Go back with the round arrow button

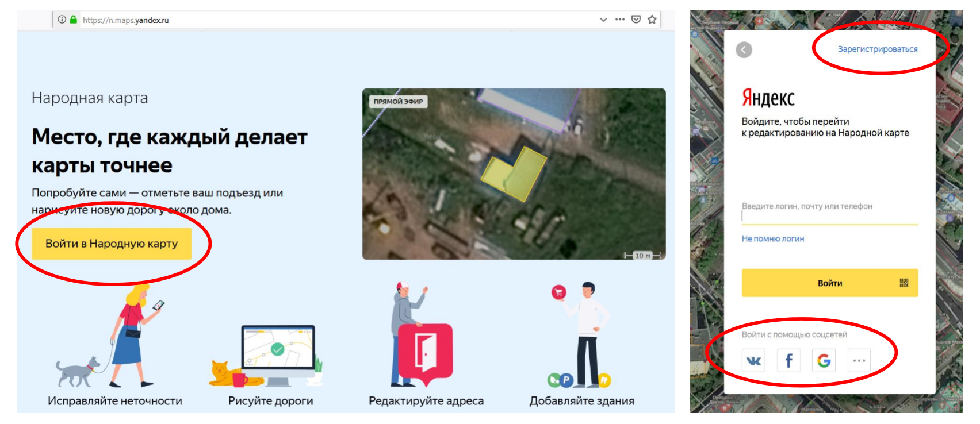(744, 50)
